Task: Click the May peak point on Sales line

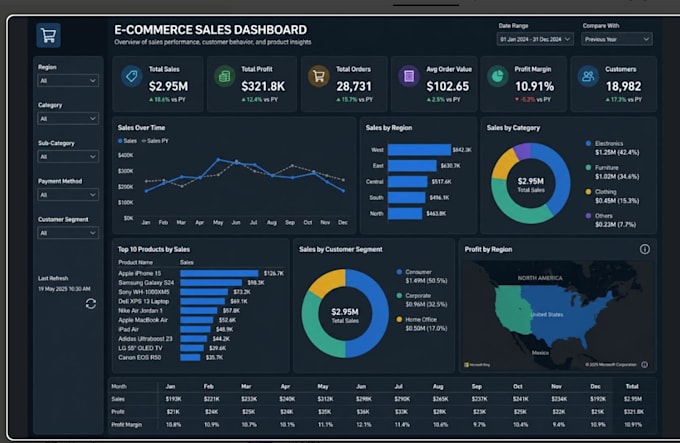Action: [218, 160]
